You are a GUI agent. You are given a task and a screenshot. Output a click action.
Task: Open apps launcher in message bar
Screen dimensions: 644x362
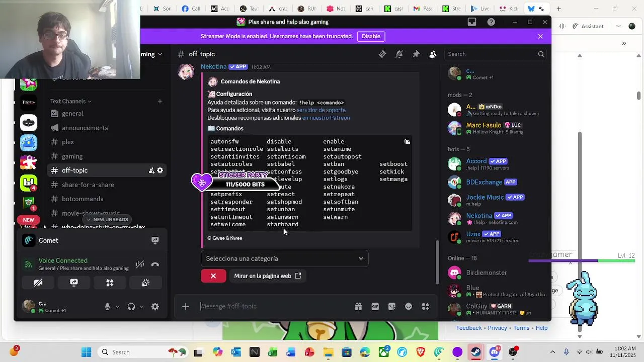tap(425, 307)
